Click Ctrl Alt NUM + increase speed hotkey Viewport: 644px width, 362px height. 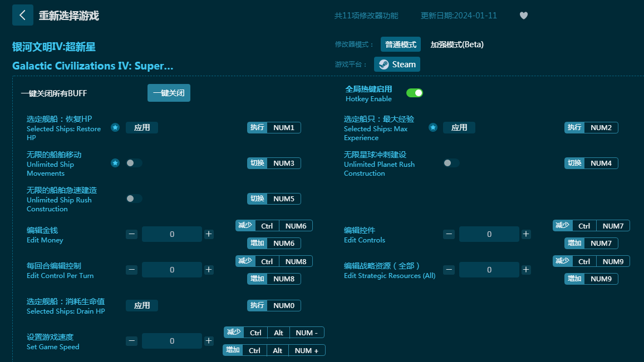(274, 350)
